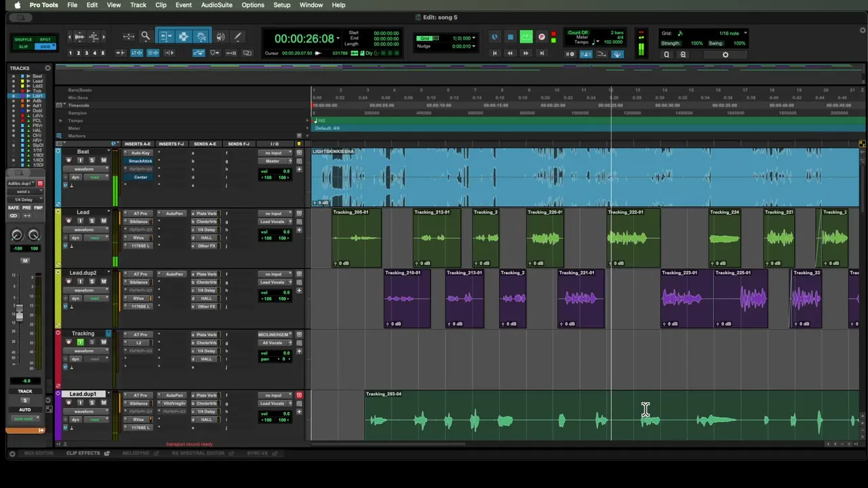Pick the Pencil tool
Viewport: 868px width, 488px height.
point(237,37)
